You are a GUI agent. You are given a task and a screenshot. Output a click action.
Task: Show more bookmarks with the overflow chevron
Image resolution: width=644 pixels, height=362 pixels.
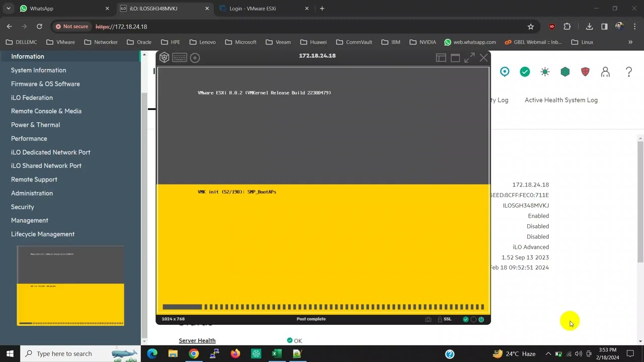[630, 42]
